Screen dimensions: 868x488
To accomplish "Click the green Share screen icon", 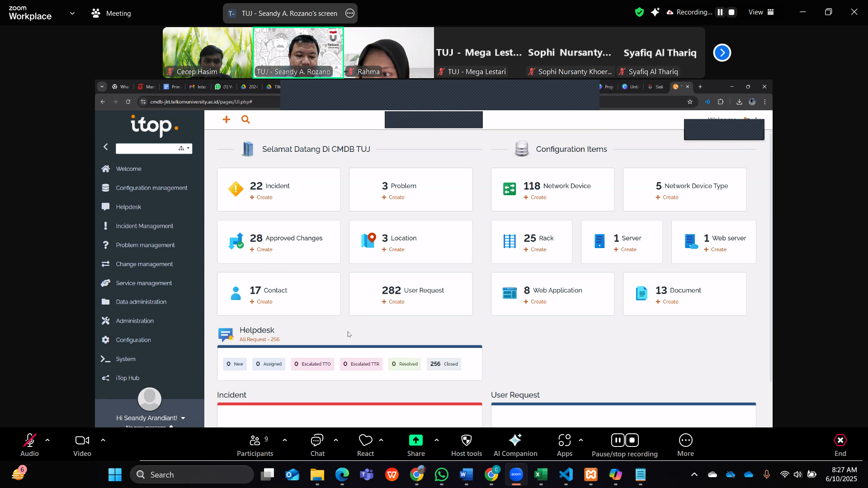I will [415, 441].
